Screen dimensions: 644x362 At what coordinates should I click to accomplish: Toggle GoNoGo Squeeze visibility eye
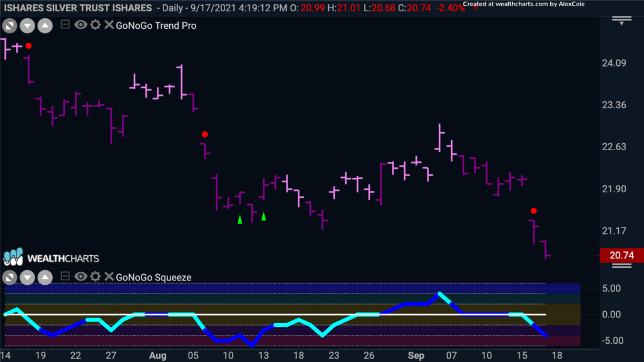point(80,277)
